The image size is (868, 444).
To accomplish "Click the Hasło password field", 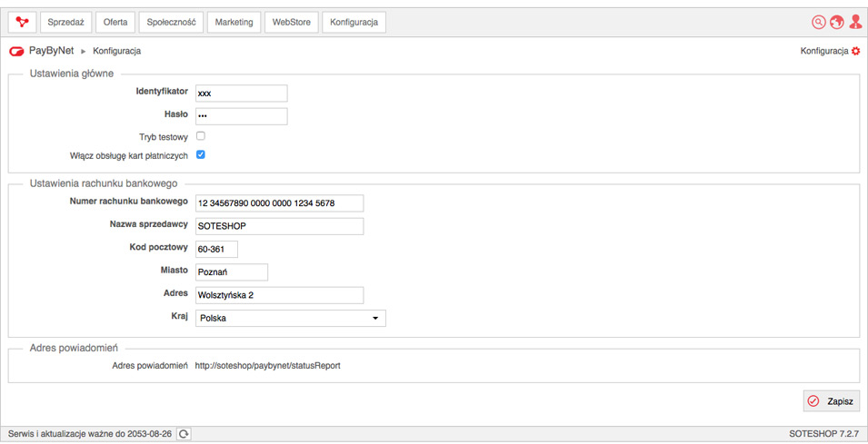I will click(x=242, y=116).
